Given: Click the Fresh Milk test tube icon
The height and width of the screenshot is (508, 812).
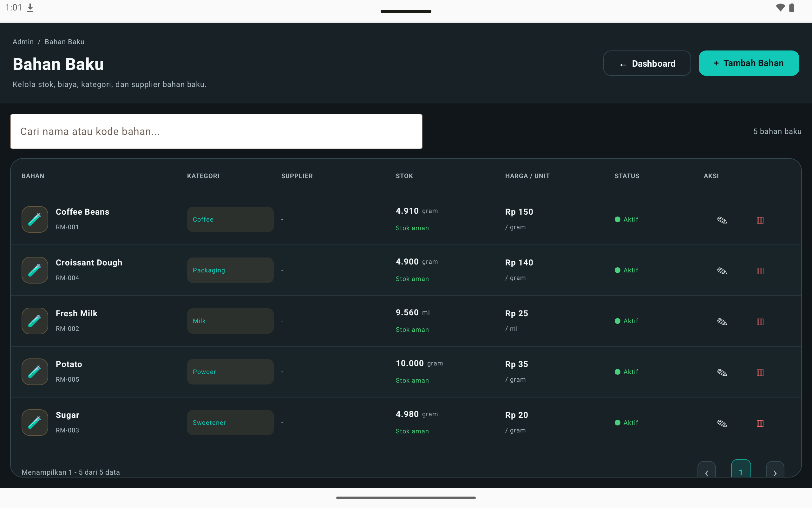Looking at the screenshot, I should click(35, 321).
